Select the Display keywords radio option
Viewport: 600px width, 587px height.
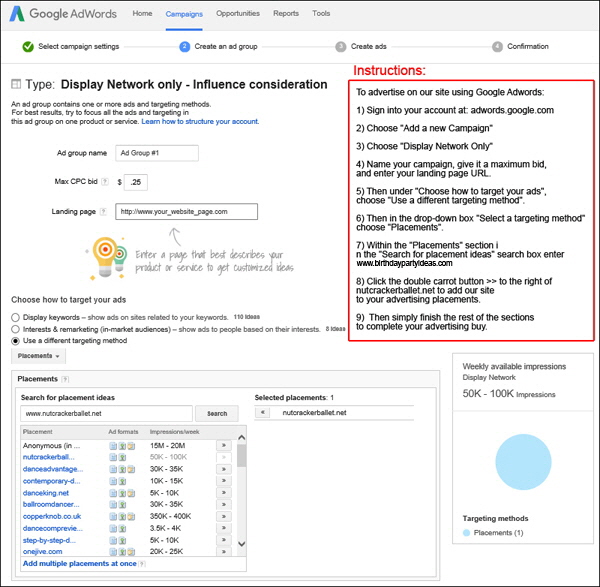tap(15, 317)
